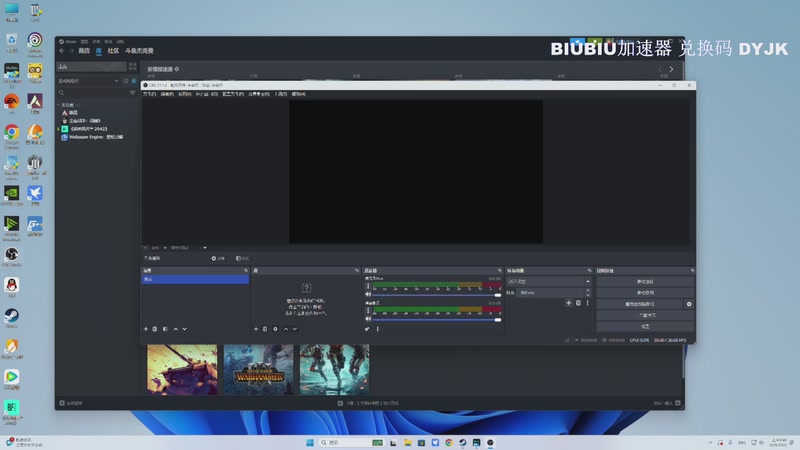Move scene up in Scenes dock
Image resolution: width=800 pixels, height=450 pixels.
point(176,329)
